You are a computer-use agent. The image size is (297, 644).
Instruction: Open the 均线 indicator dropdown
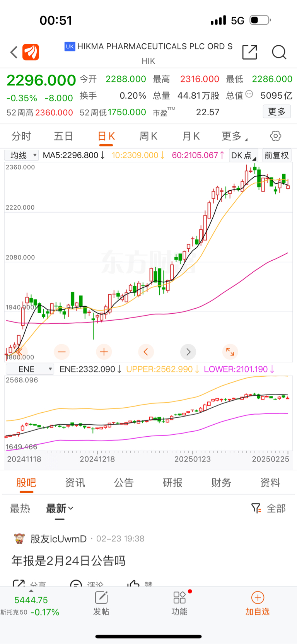pos(22,155)
